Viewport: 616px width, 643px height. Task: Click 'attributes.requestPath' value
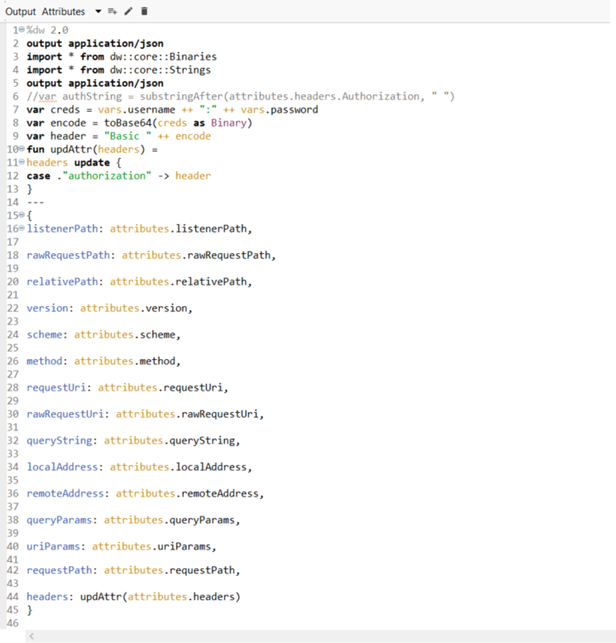click(169, 570)
